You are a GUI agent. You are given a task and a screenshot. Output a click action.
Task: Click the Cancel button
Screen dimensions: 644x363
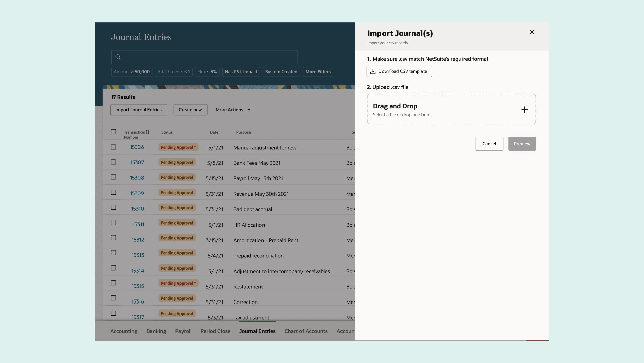(489, 144)
